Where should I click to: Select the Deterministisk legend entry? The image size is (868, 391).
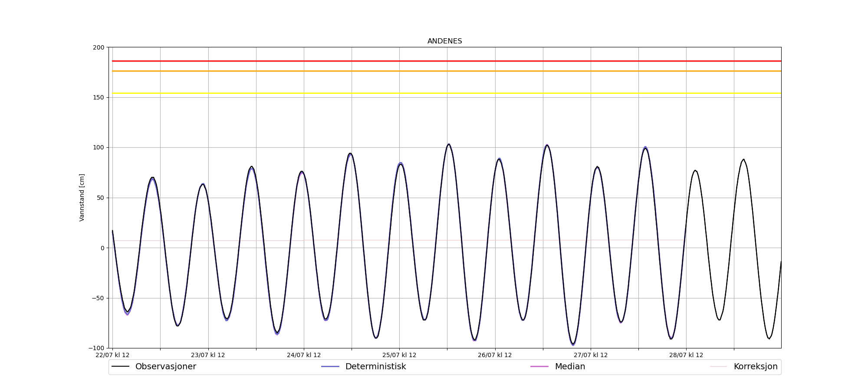click(x=364, y=367)
